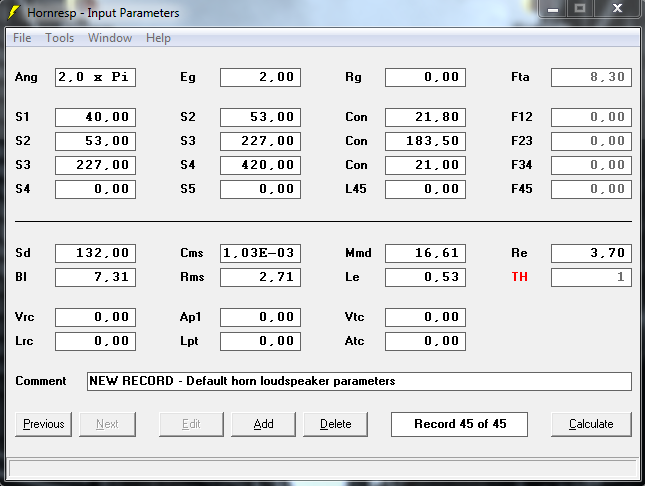Click the Ang label
Image resolution: width=645 pixels, height=486 pixels.
pyautogui.click(x=26, y=77)
